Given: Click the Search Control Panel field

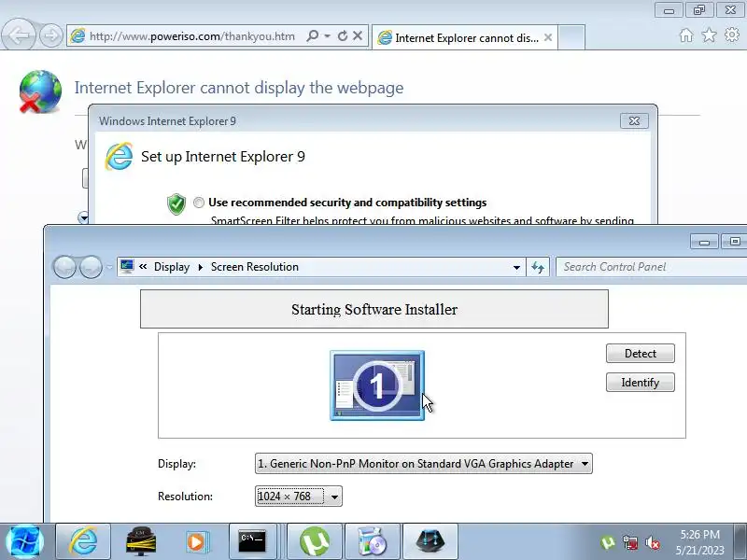Looking at the screenshot, I should pyautogui.click(x=651, y=267).
